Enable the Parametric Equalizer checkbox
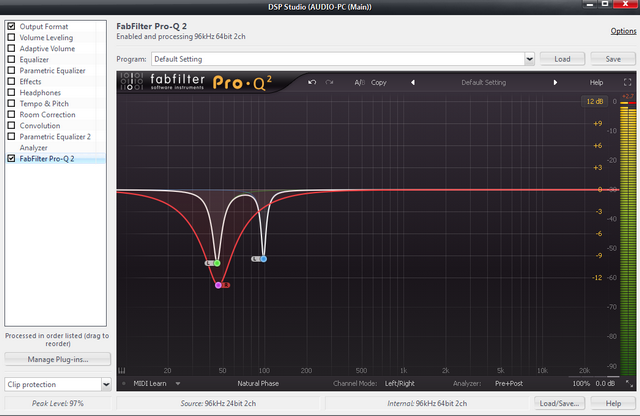Image resolution: width=640 pixels, height=416 pixels. click(x=11, y=70)
